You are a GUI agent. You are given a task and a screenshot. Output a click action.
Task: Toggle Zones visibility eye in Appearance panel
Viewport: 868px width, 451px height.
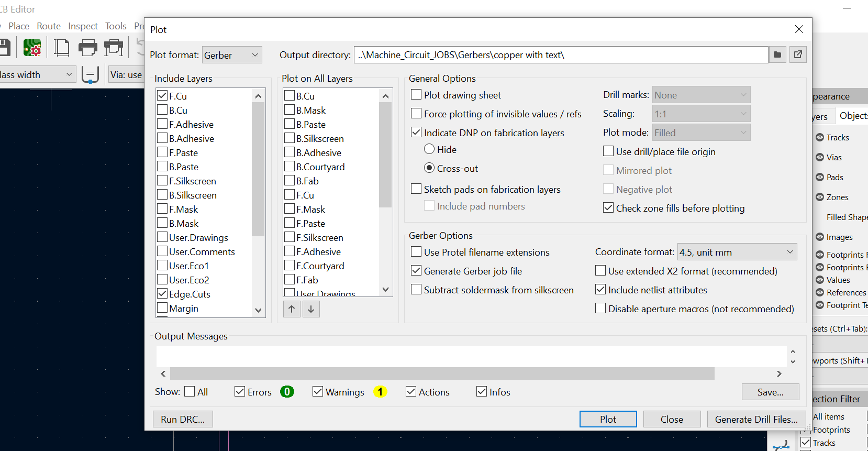tap(820, 197)
